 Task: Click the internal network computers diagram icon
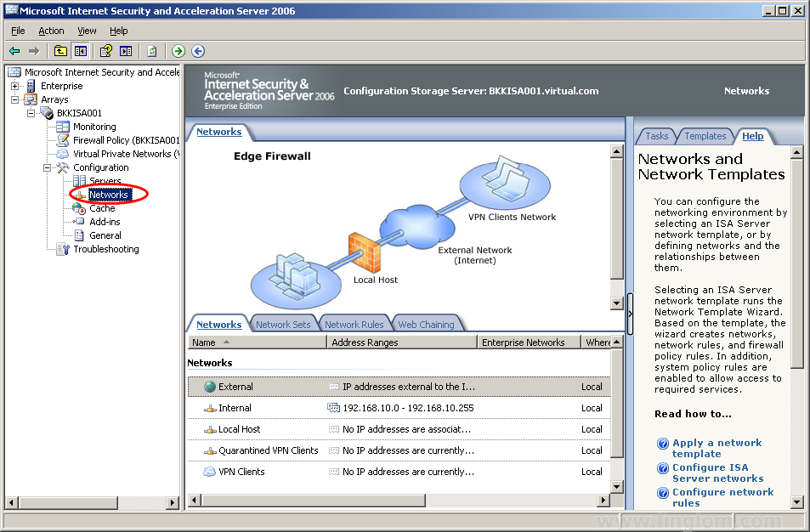pyautogui.click(x=296, y=281)
